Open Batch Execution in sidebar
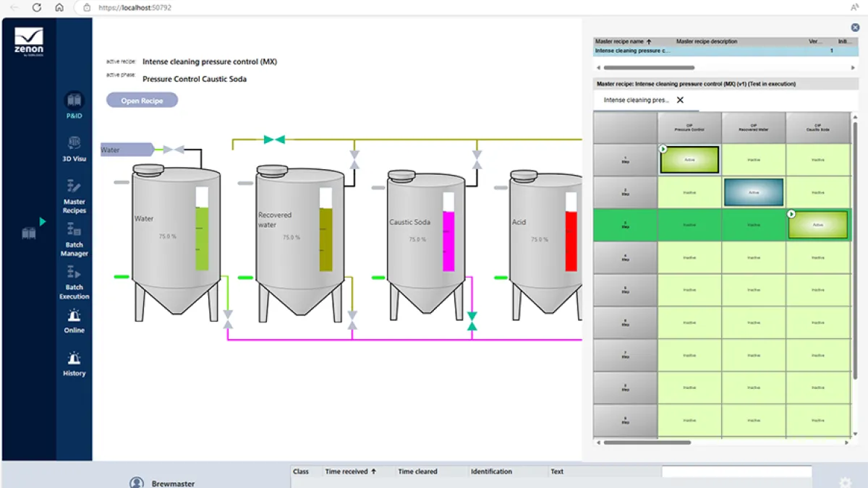This screenshot has width=868, height=488. point(74,282)
